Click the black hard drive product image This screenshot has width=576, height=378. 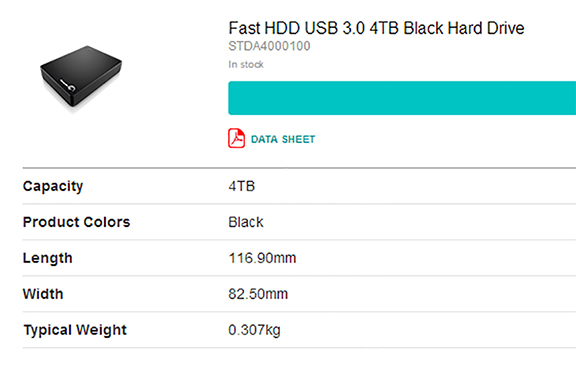pyautogui.click(x=81, y=76)
